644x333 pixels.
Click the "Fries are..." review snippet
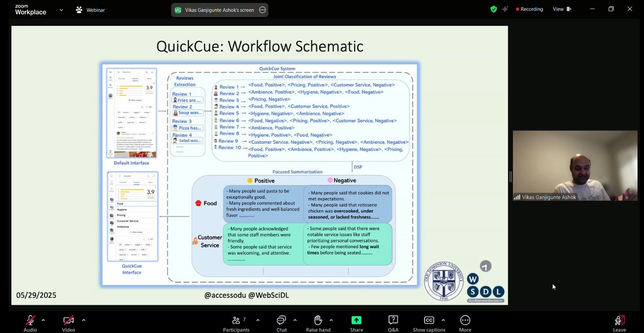(x=187, y=100)
